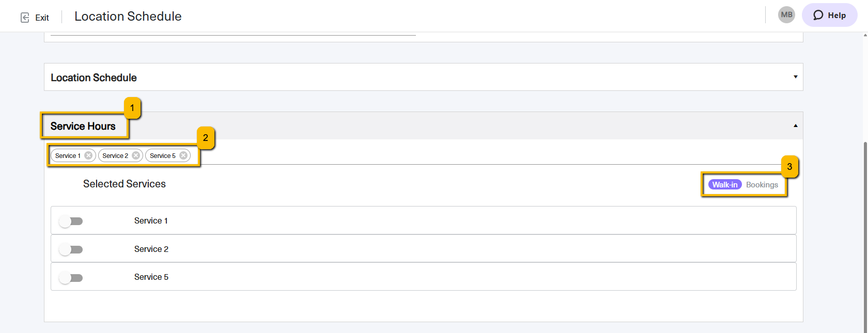Click the Service Hours header
The width and height of the screenshot is (868, 333).
click(83, 126)
